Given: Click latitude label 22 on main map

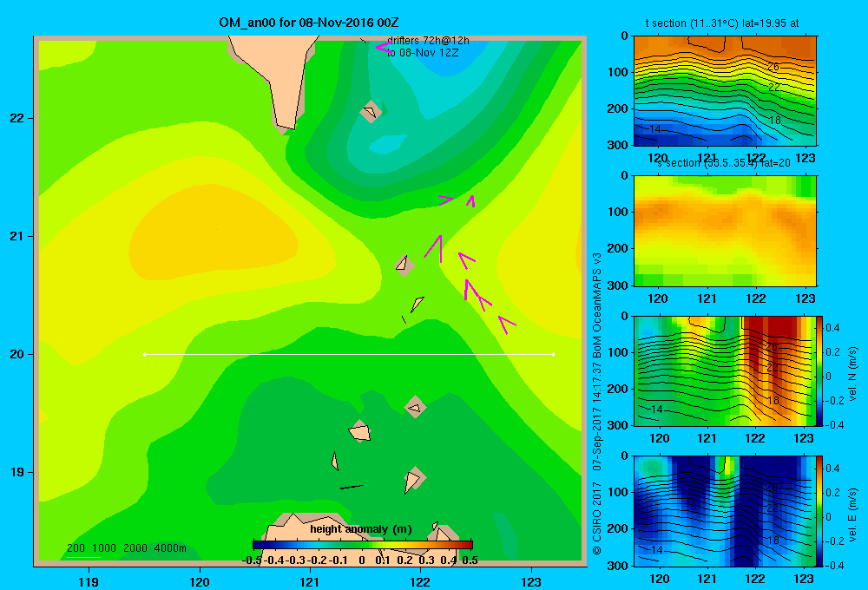Looking at the screenshot, I should (x=16, y=119).
